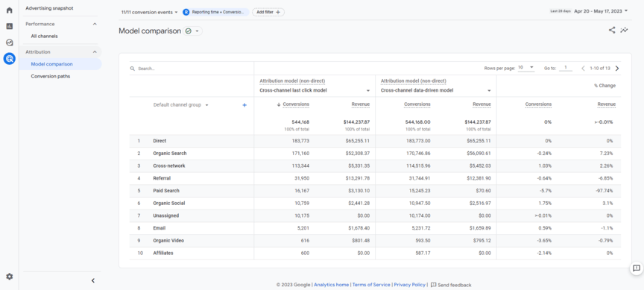Open Advertising snapshot
Image resolution: width=644 pixels, height=290 pixels.
pos(49,8)
